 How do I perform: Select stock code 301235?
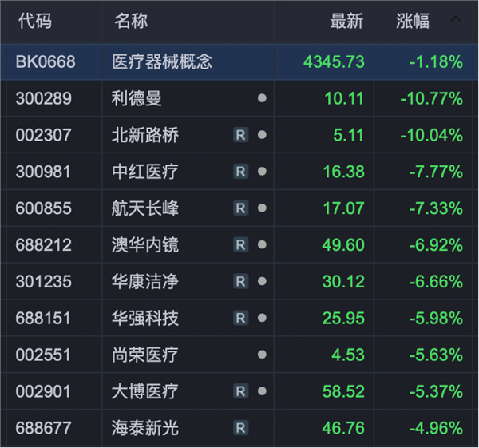pos(43,282)
